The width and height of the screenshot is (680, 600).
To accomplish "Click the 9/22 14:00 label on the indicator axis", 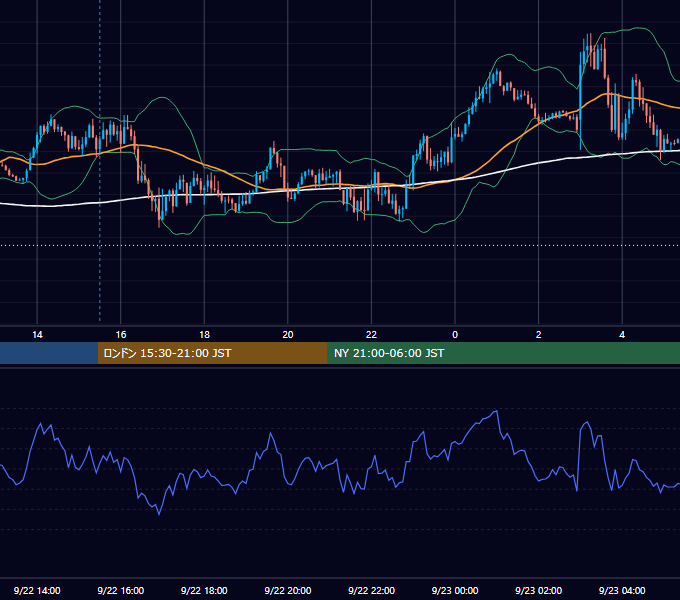I will pos(37,590).
